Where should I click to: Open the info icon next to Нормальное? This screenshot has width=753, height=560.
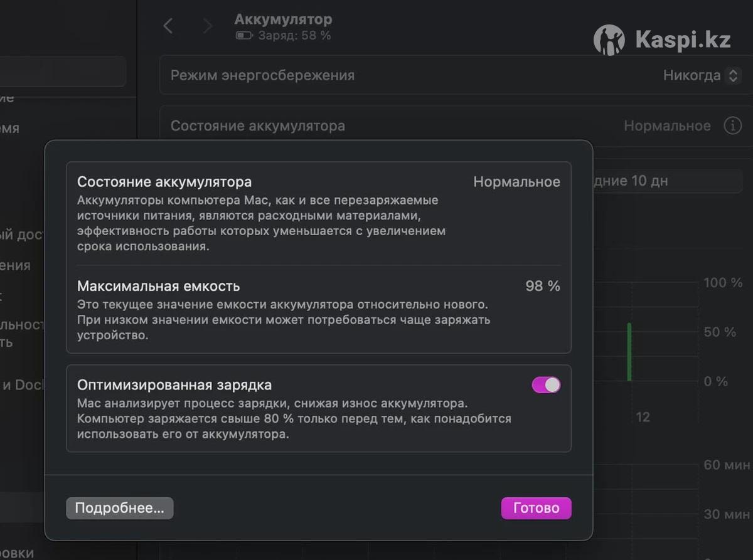pyautogui.click(x=732, y=125)
